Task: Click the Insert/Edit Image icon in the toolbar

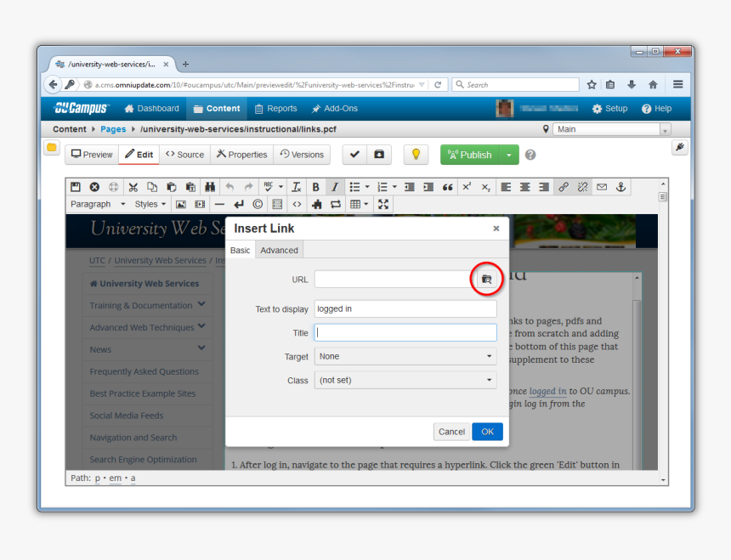Action: click(x=180, y=204)
